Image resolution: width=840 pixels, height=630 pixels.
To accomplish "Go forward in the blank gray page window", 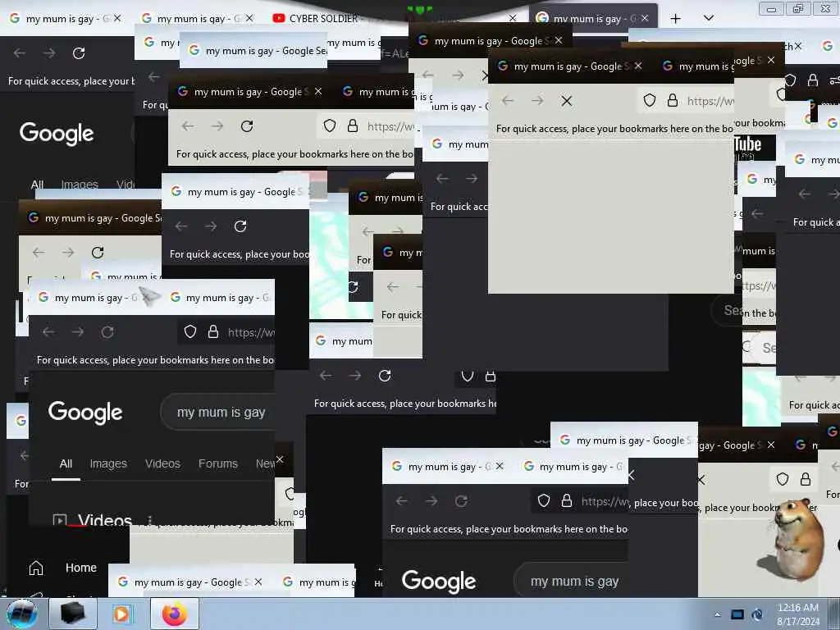I will pyautogui.click(x=537, y=101).
